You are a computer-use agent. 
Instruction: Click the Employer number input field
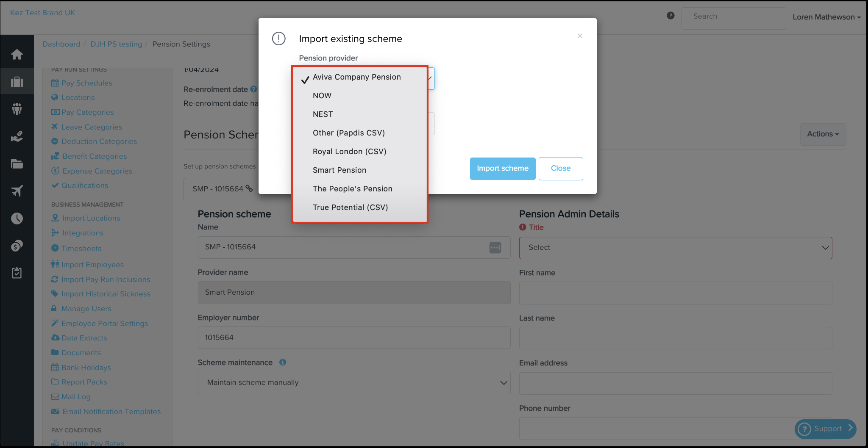(354, 338)
